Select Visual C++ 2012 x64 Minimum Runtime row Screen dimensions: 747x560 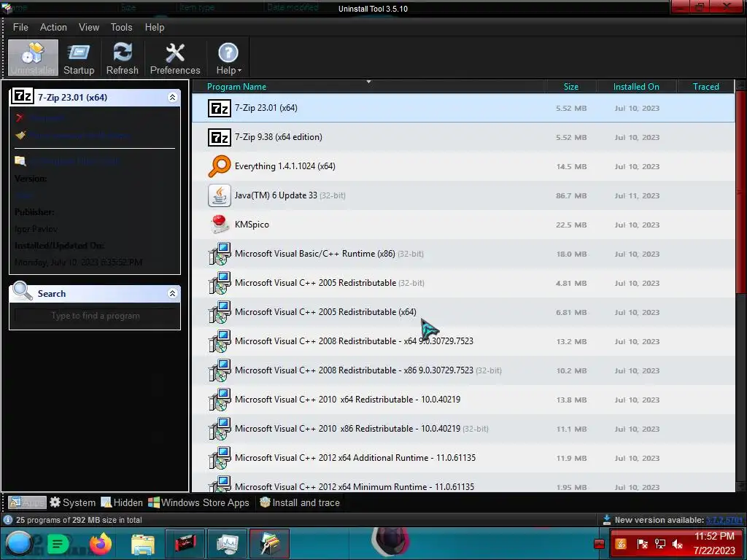tap(463, 483)
